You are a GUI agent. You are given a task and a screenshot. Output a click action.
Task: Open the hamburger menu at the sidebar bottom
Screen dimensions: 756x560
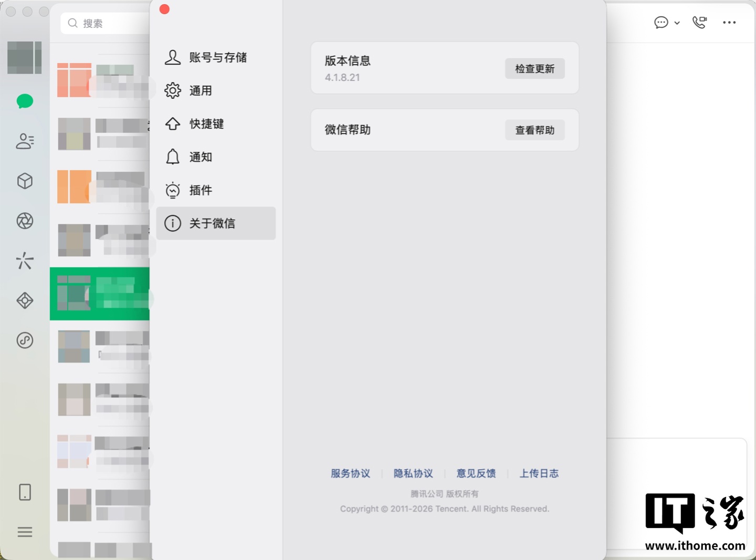point(25,532)
